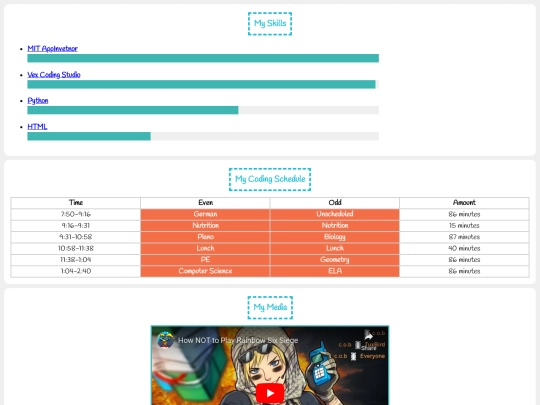Click the video Share arrow icon

pyautogui.click(x=368, y=335)
